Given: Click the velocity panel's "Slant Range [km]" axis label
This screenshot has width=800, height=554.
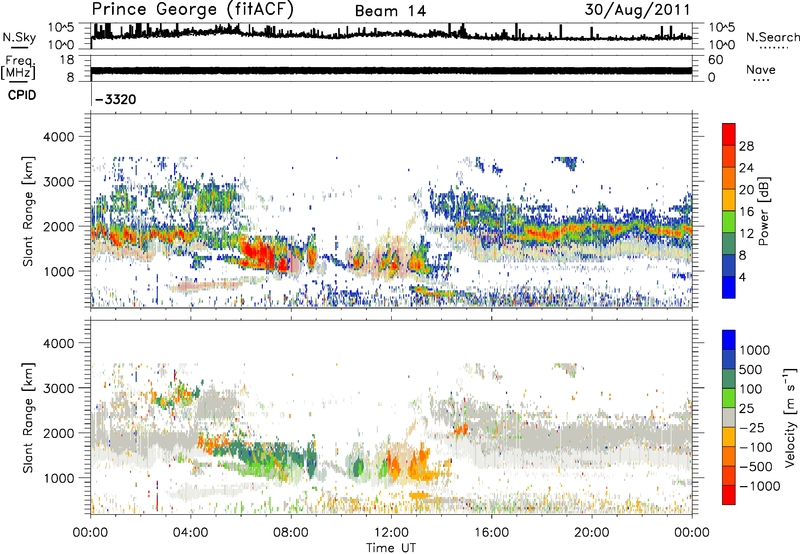Looking at the screenshot, I should click(x=28, y=418).
